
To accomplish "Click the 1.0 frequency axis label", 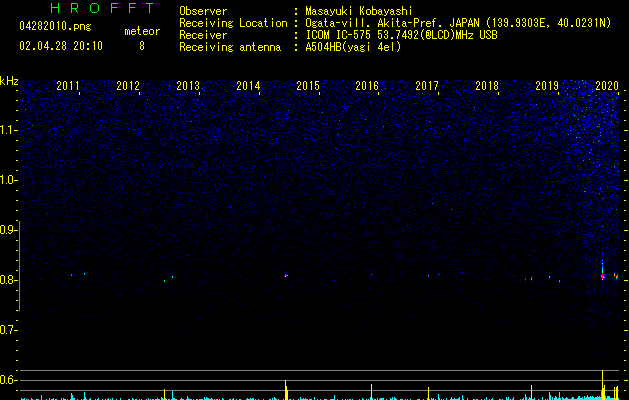I will (8, 180).
